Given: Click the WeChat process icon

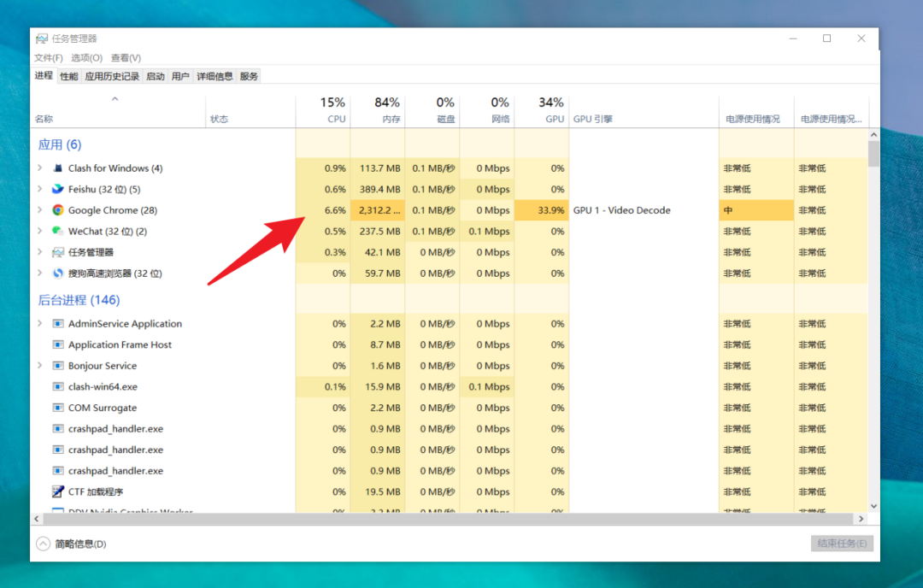Looking at the screenshot, I should point(58,231).
